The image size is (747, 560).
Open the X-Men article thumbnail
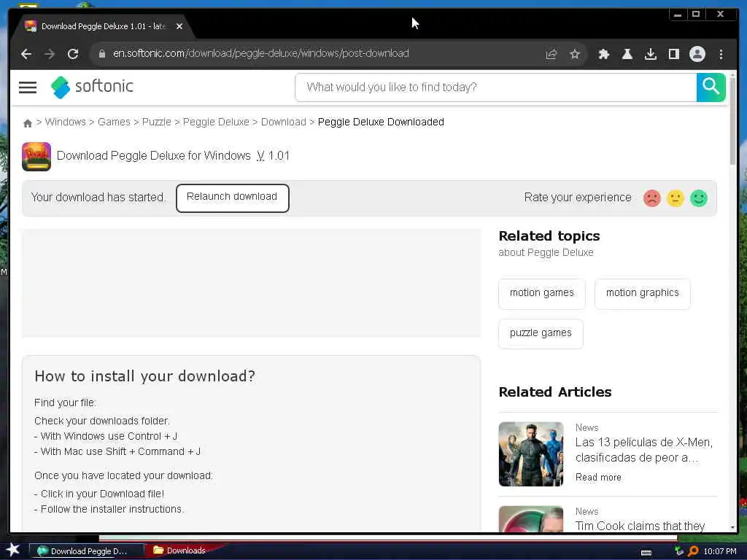click(531, 454)
